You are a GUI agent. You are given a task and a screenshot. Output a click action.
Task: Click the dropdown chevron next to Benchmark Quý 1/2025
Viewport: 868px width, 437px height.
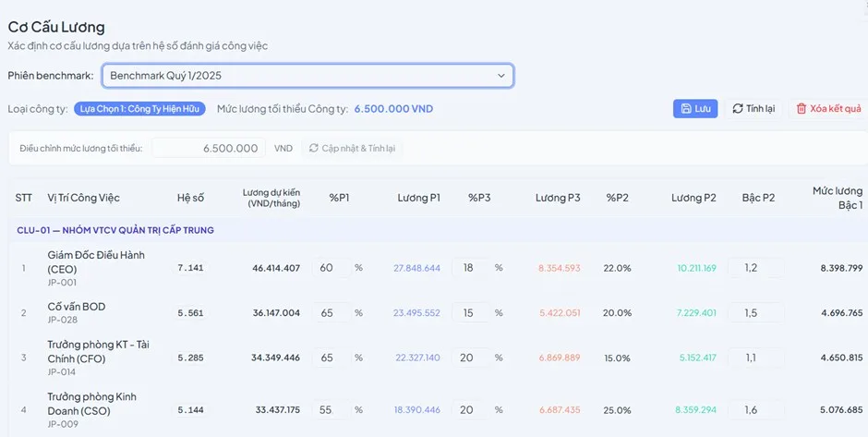point(501,76)
